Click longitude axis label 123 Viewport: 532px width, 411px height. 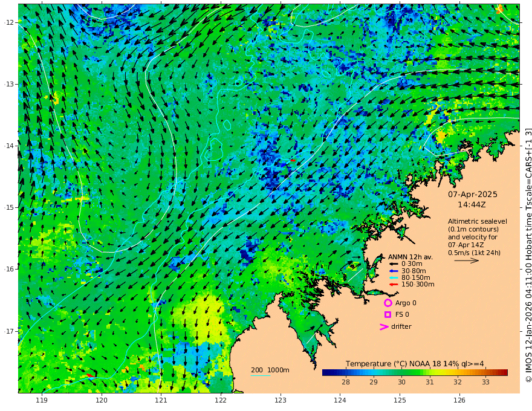(281, 401)
